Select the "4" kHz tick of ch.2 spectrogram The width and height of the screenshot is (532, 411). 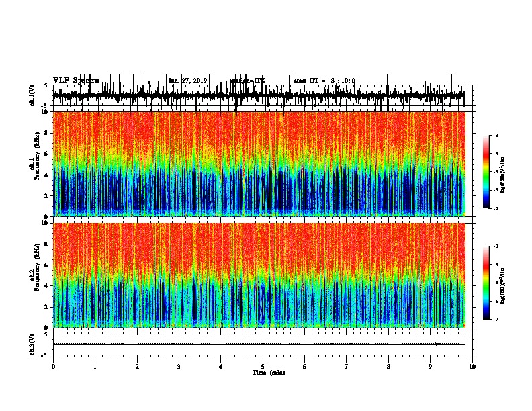(x=47, y=286)
